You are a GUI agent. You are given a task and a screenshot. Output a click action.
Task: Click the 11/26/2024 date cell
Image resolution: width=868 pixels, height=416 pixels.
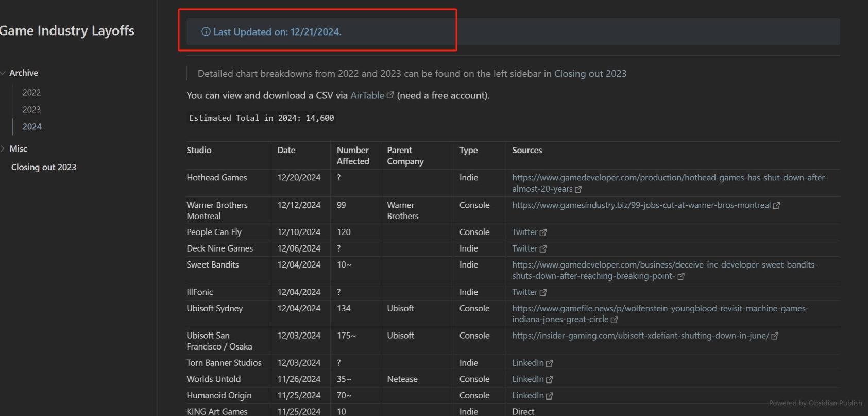click(299, 379)
